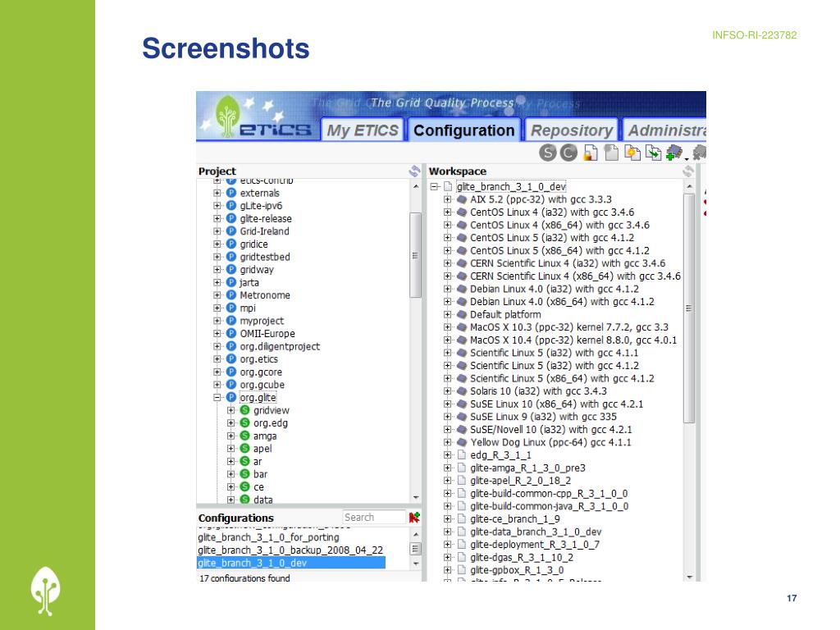This screenshot has width=840, height=630.
Task: Click the P icon of Metronome project
Action: coord(231,295)
